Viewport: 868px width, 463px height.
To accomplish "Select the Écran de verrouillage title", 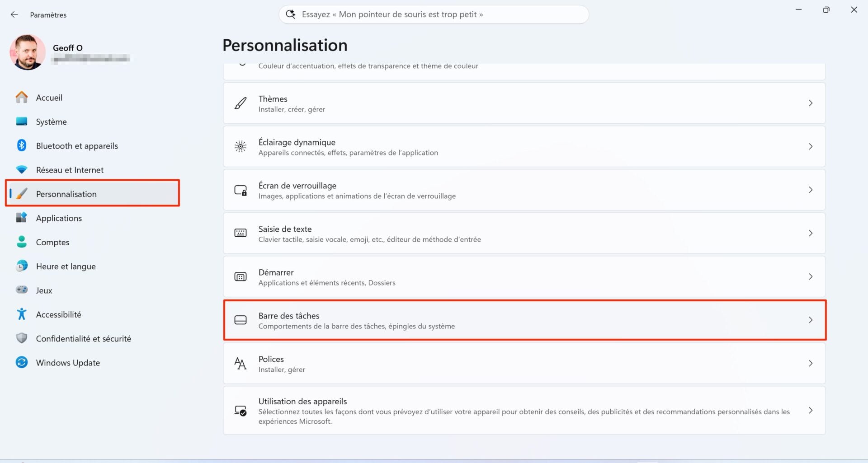I will [297, 185].
